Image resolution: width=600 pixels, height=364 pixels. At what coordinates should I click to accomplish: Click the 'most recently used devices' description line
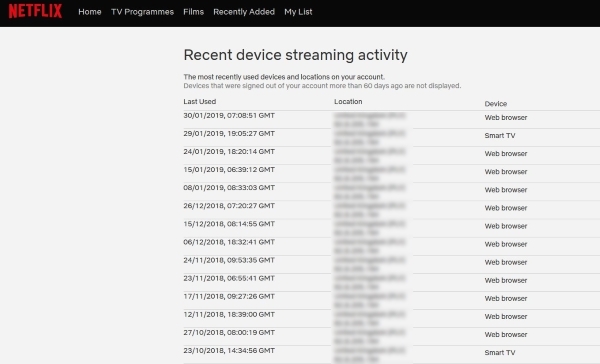click(284, 77)
